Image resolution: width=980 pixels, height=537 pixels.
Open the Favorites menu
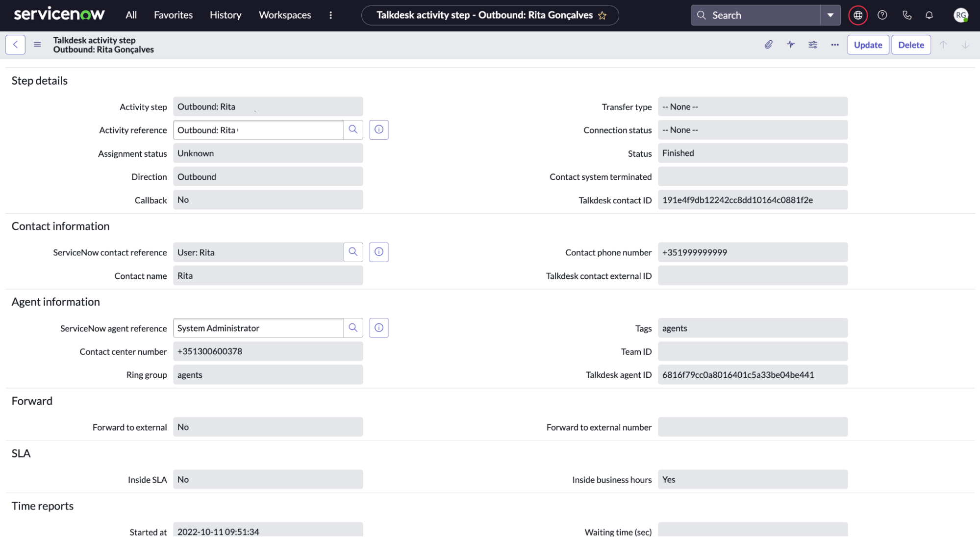pyautogui.click(x=173, y=15)
